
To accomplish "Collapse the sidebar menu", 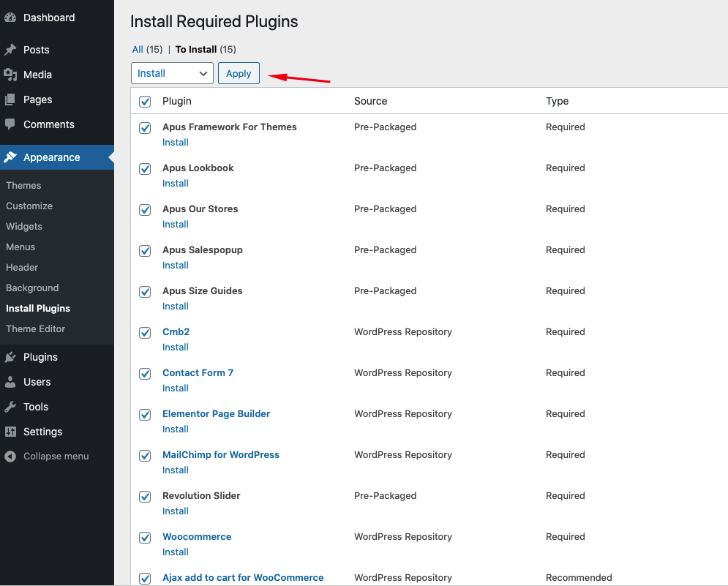I will point(47,457).
